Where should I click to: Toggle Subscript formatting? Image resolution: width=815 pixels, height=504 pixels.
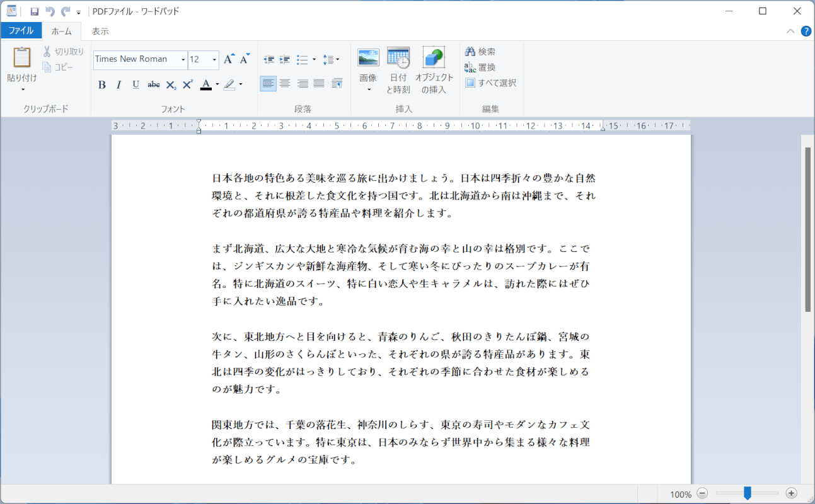(x=171, y=84)
